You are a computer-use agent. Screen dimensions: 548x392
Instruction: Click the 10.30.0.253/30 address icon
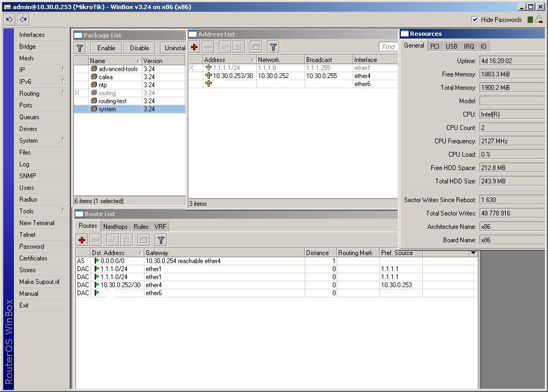pyautogui.click(x=209, y=76)
